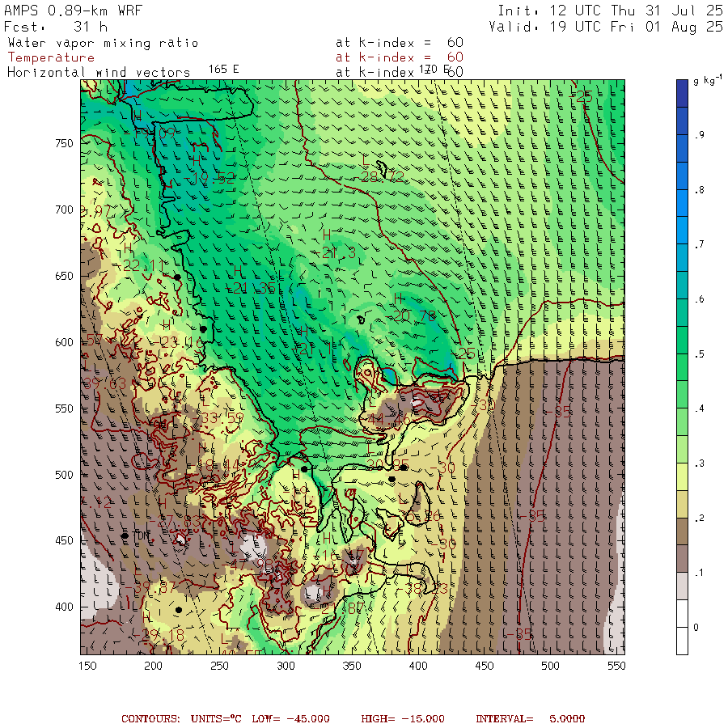This screenshot has height=728, width=728.
Task: Click the red 'Temperature' field label
Action: pos(51,57)
